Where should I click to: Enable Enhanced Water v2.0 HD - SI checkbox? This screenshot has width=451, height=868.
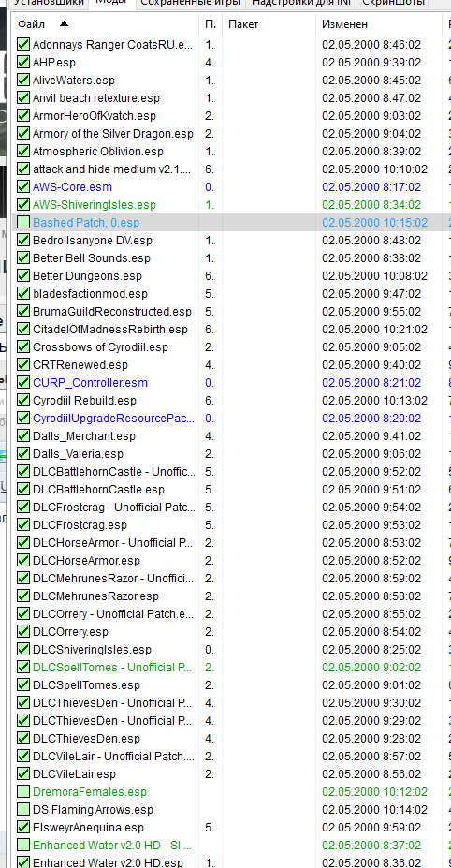click(x=23, y=846)
